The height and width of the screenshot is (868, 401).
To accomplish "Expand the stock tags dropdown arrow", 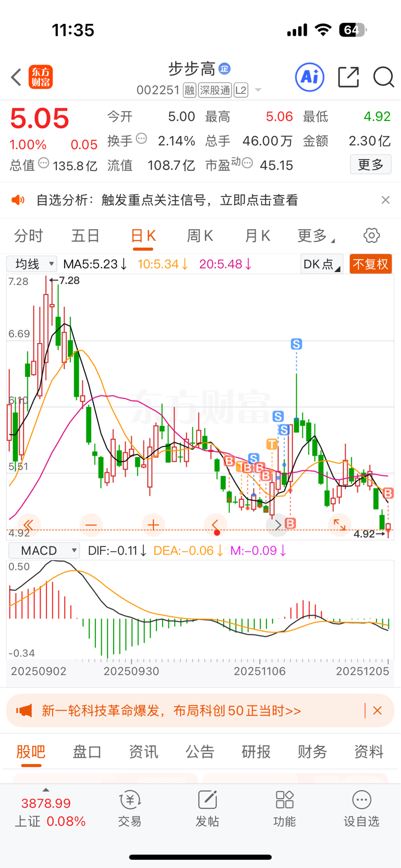I will [x=258, y=91].
